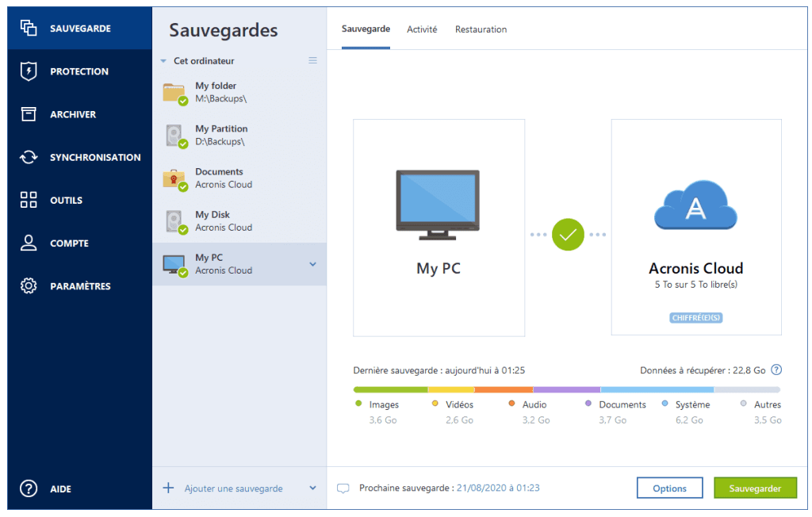
Task: Click the Paramètres gear icon
Action: click(x=29, y=286)
